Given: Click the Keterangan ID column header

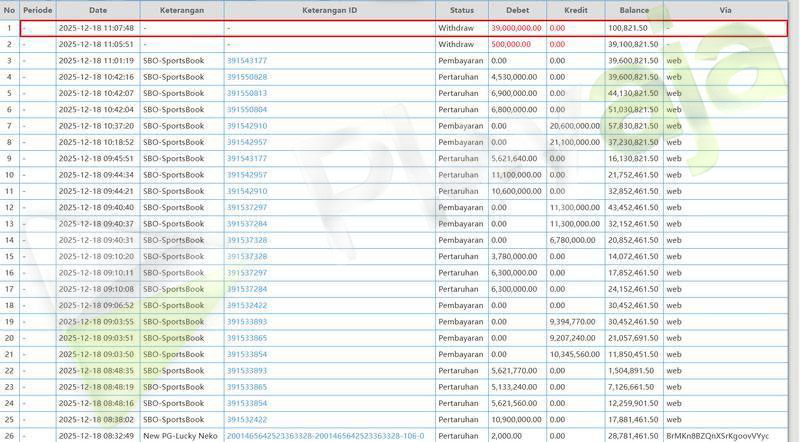Looking at the screenshot, I should [329, 10].
